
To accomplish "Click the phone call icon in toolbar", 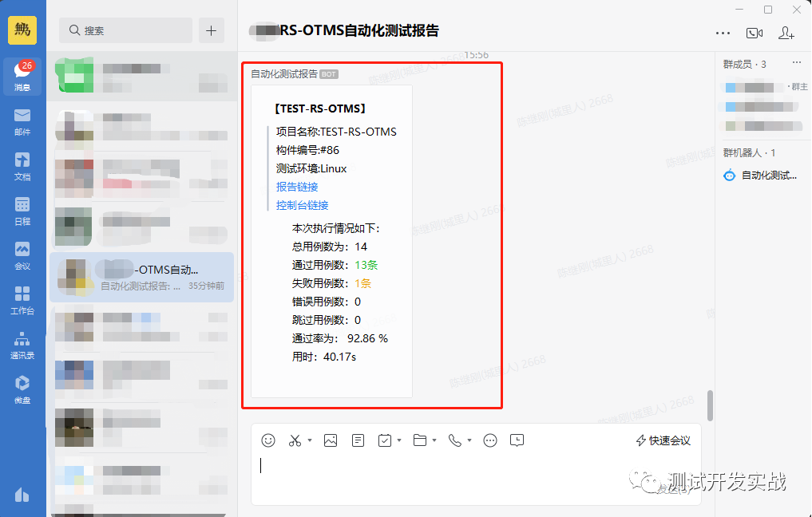I will click(x=454, y=440).
